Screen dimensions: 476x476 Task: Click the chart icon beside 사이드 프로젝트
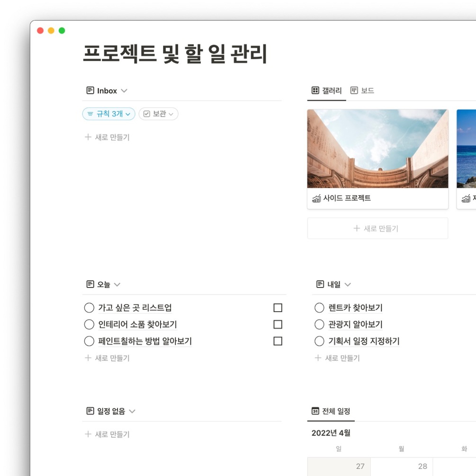coord(316,198)
